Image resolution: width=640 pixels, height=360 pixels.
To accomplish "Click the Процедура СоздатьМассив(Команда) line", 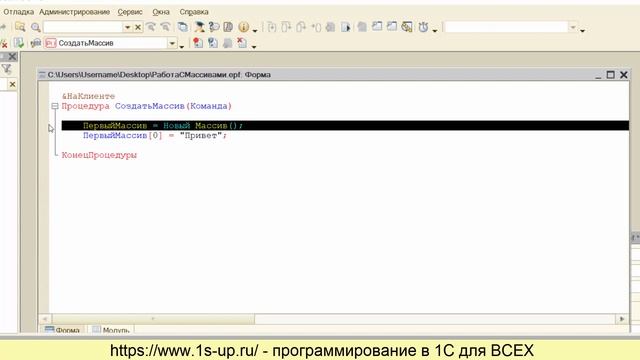I will tap(147, 106).
